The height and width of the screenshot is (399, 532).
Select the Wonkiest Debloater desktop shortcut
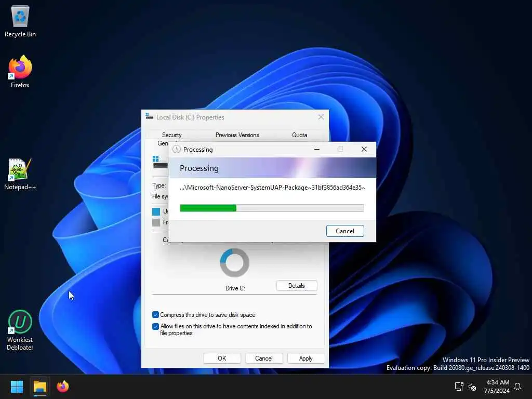pyautogui.click(x=20, y=330)
